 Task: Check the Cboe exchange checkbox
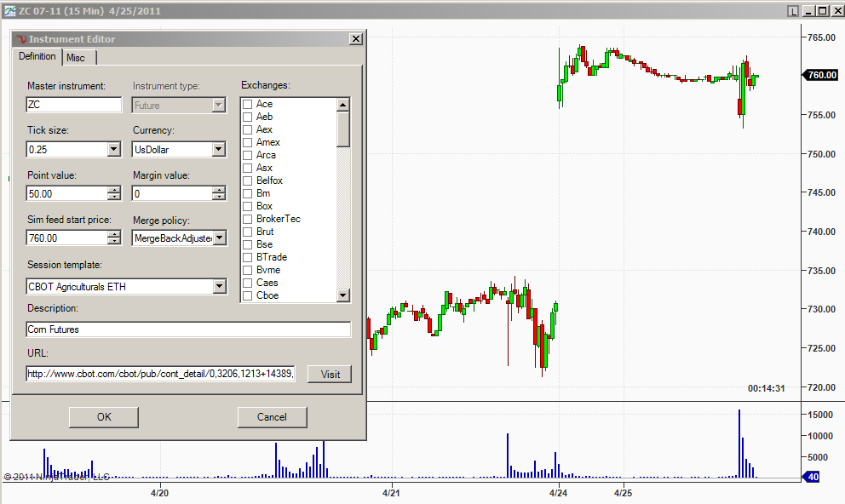pyautogui.click(x=247, y=295)
